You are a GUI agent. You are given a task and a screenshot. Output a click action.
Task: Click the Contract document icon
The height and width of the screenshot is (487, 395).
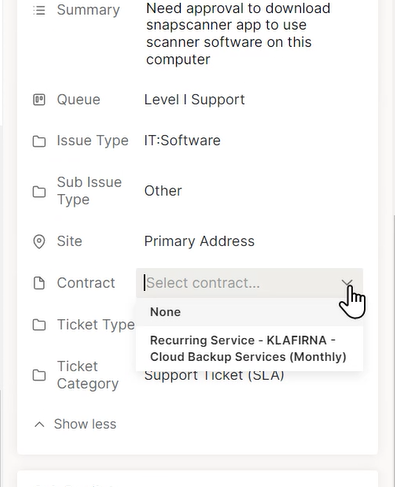pyautogui.click(x=39, y=283)
